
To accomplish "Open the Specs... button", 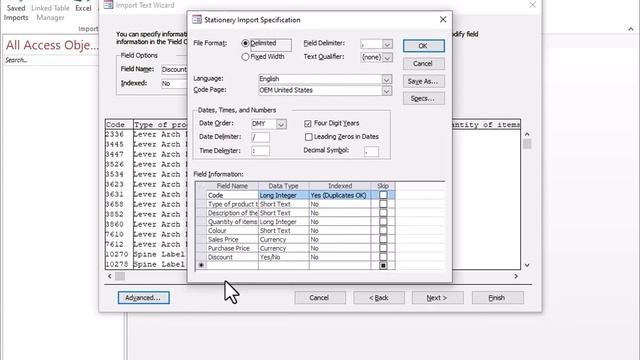I will coord(423,98).
